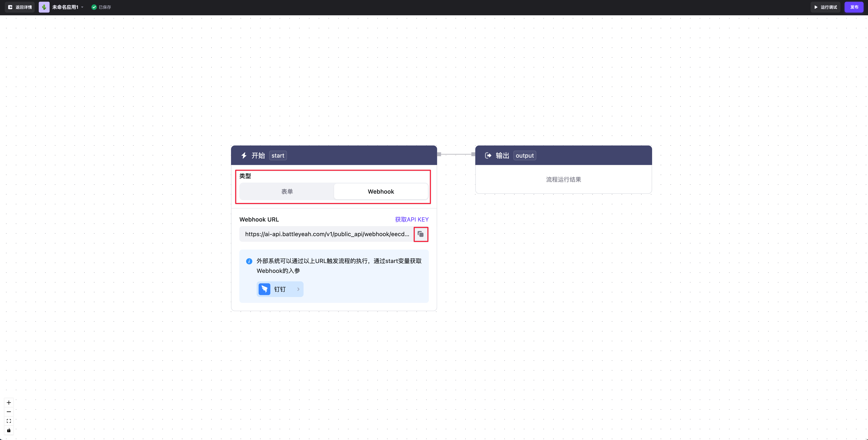Screen dimensions: 868x440
Task: Click the DingTalk logo icon
Action: [x=264, y=289]
